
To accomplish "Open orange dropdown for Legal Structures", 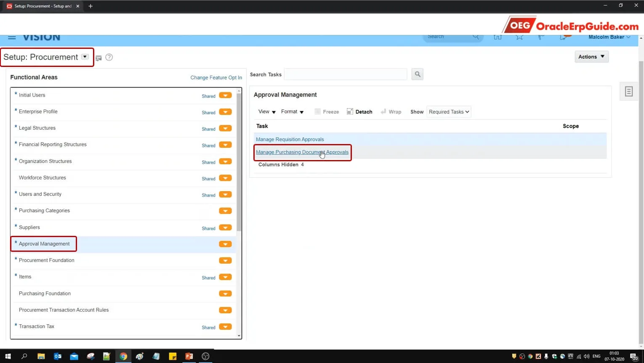I will [x=225, y=128].
